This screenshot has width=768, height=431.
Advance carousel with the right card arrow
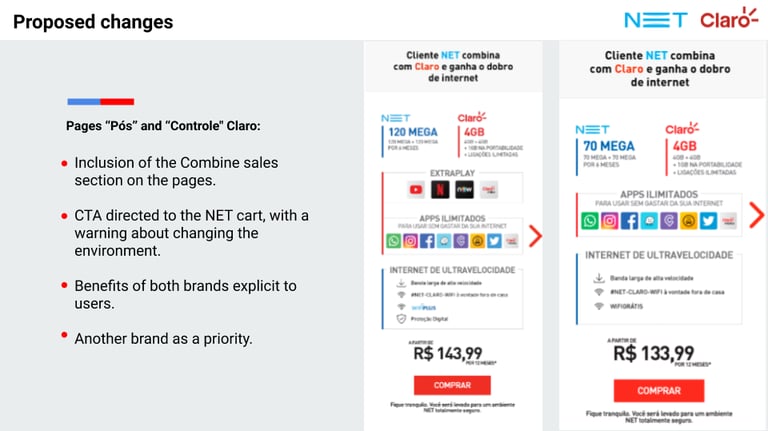[756, 215]
